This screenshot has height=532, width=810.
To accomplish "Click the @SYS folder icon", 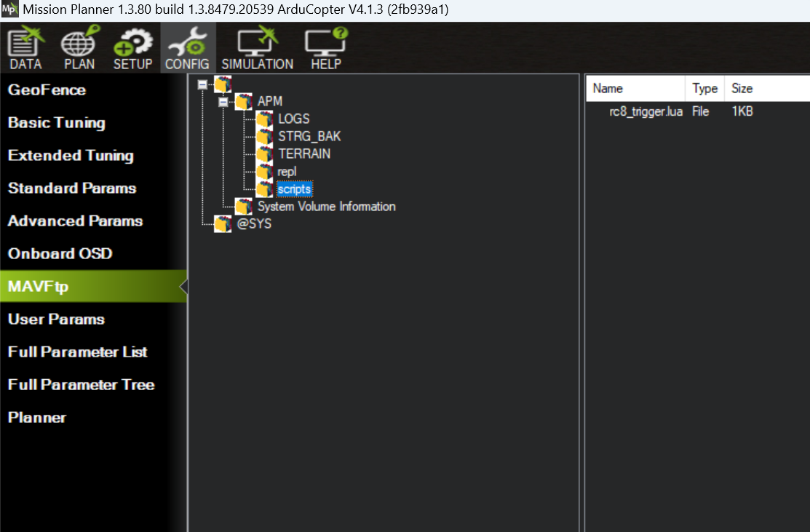I will point(223,224).
